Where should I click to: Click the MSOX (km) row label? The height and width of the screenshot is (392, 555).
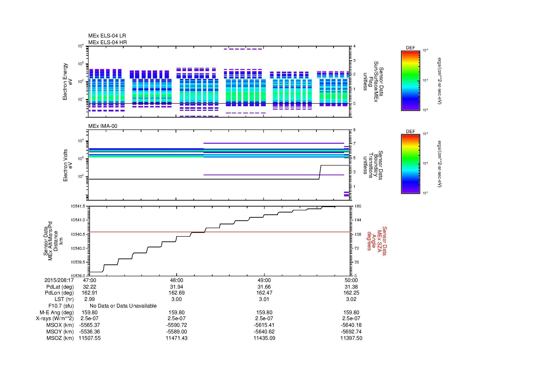[60, 325]
